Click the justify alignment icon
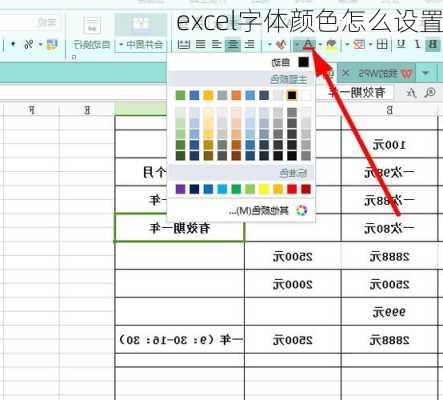This screenshot has width=443, height=400. pos(200,44)
